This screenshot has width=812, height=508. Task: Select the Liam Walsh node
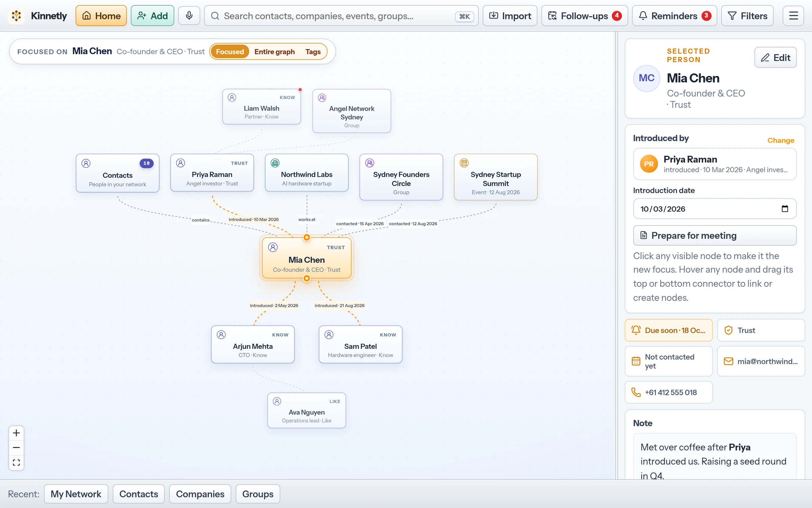(x=262, y=107)
